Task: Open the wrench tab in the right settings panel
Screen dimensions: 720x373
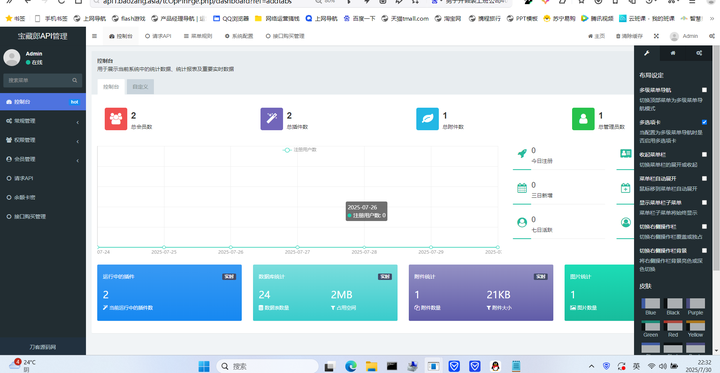Action: pyautogui.click(x=647, y=53)
